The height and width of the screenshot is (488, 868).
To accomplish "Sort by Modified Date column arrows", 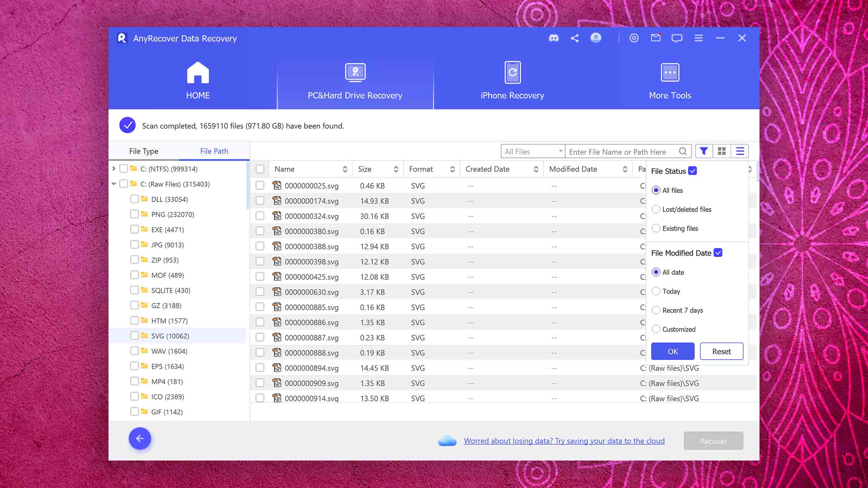I will [625, 169].
